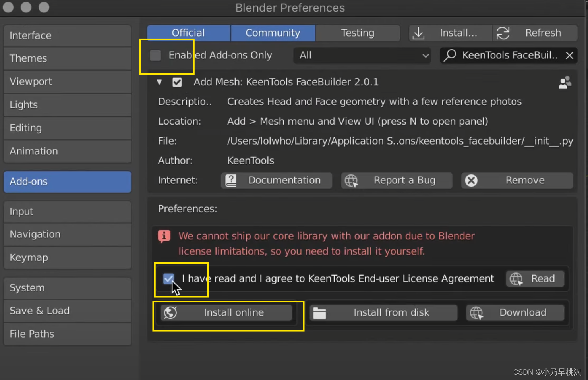This screenshot has width=588, height=380.
Task: Click the author name 'KeenTools'
Action: [251, 161]
